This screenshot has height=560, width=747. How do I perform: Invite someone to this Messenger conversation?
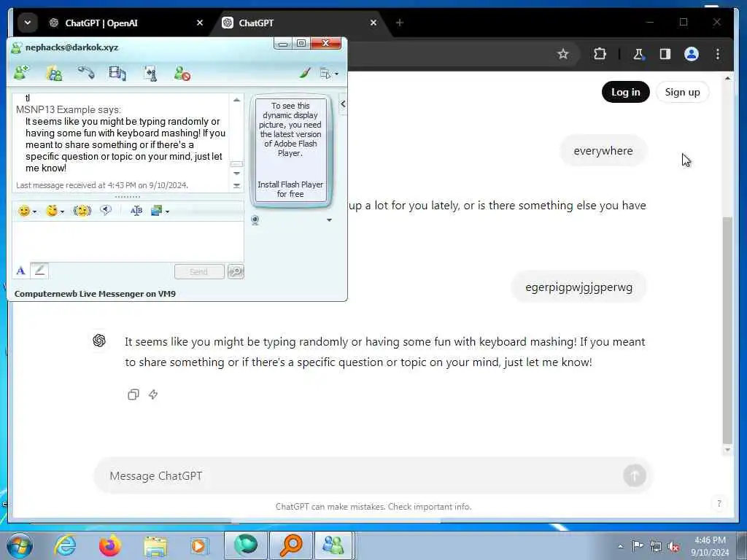(x=54, y=73)
